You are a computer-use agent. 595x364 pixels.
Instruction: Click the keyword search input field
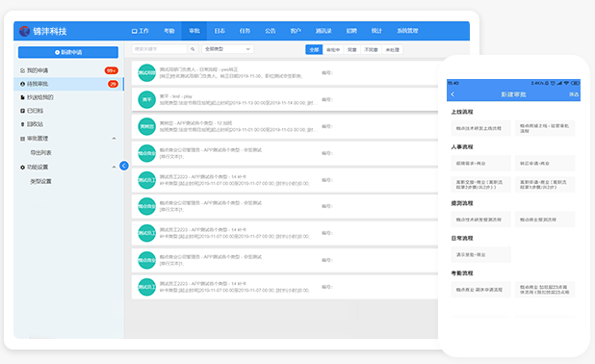point(160,49)
